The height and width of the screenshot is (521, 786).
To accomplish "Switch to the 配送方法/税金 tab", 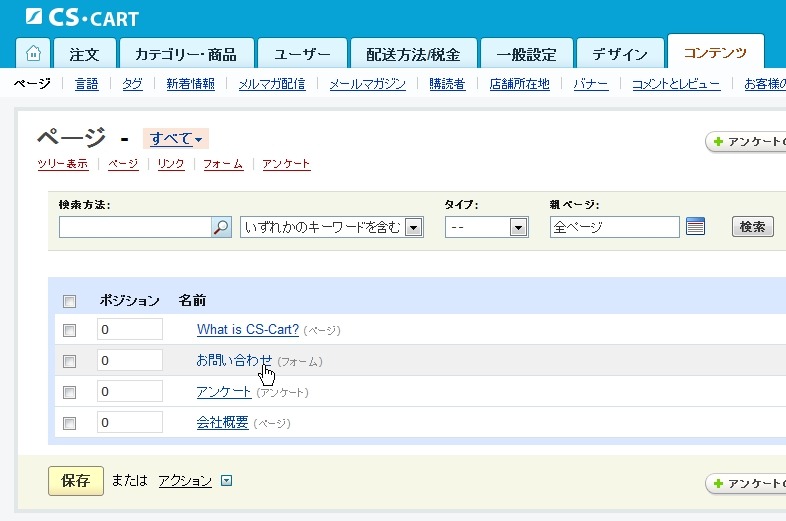I will coord(413,53).
